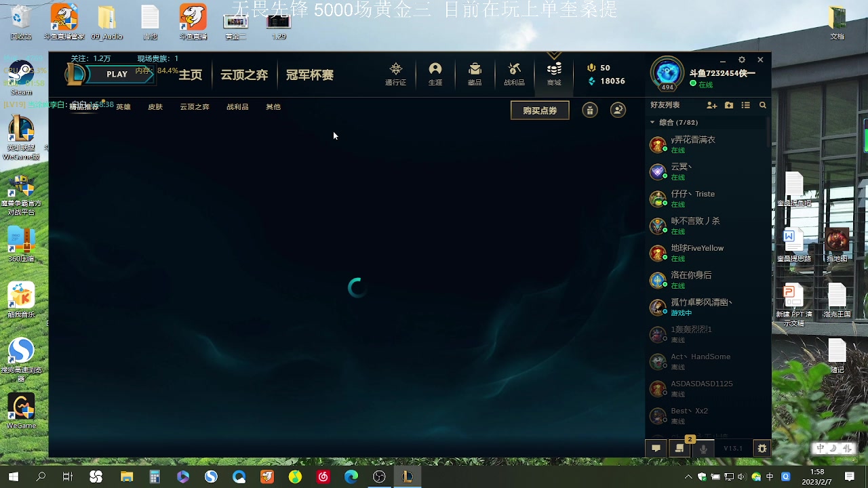Viewport: 868px width, 488px height.
Task: Open the 藏品 collection icon
Action: coord(475,74)
